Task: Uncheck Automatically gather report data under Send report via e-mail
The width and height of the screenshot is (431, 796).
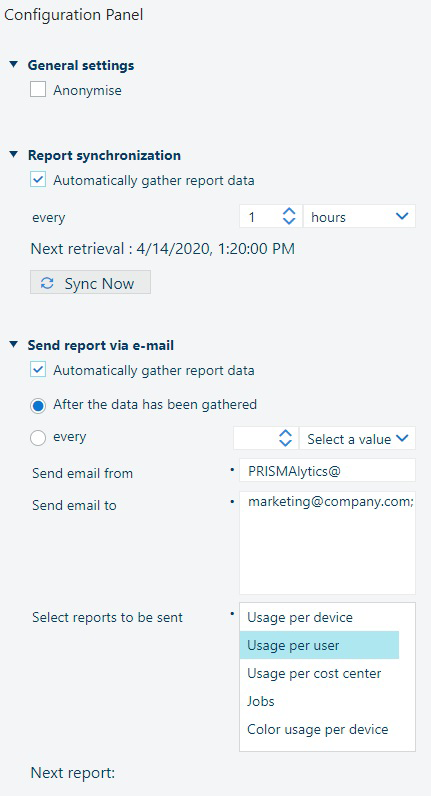Action: [x=38, y=370]
